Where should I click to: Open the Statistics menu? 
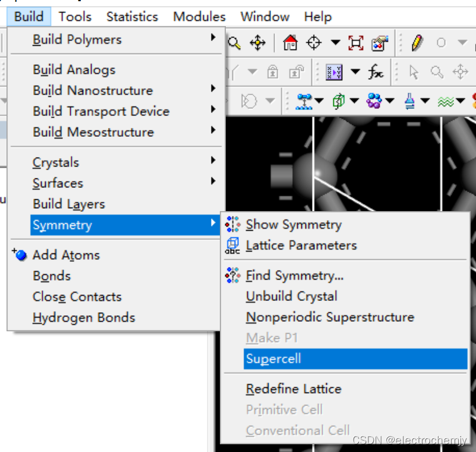click(x=132, y=17)
